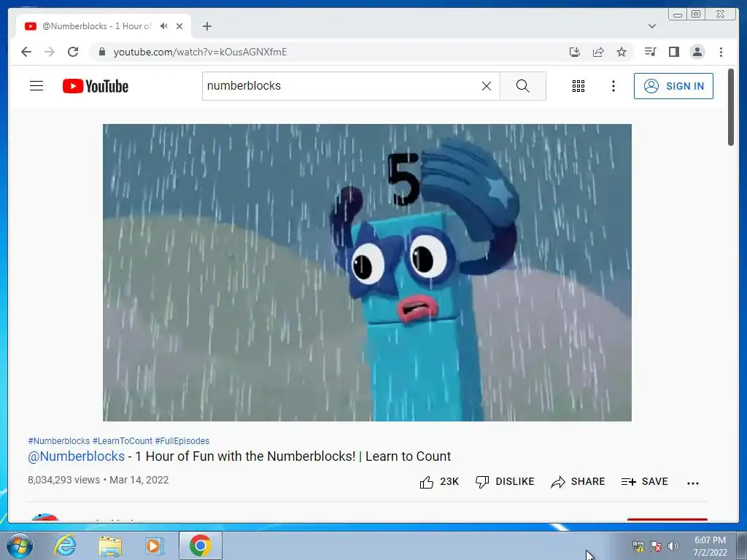This screenshot has height=560, width=747.
Task: Go back to the previous page
Action: pos(26,52)
